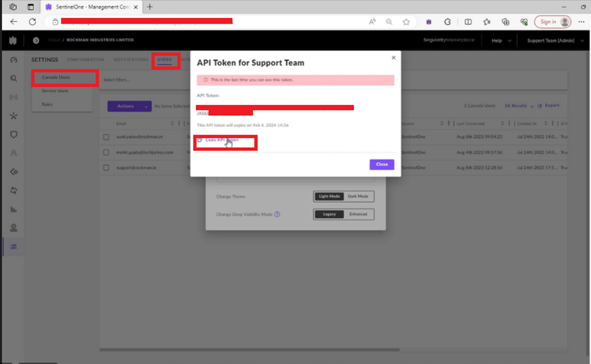Tick checkbox for mohit.gupta@techjockey.com
This screenshot has height=364, width=591.
coord(106,153)
